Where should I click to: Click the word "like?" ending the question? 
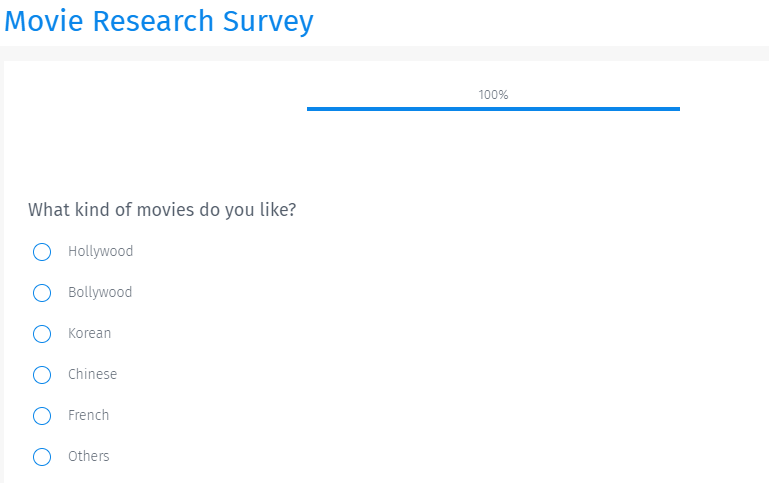click(276, 210)
